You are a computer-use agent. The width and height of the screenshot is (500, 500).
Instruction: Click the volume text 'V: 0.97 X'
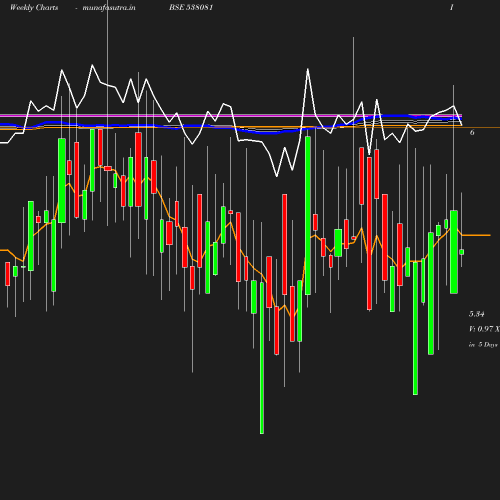[x=484, y=329]
